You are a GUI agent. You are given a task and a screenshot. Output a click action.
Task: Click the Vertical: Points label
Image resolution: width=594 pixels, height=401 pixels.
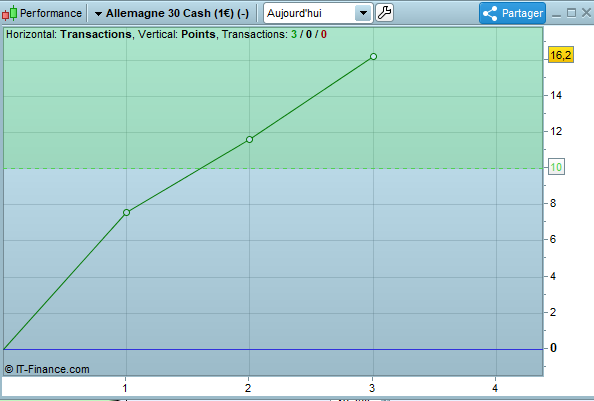click(x=177, y=34)
